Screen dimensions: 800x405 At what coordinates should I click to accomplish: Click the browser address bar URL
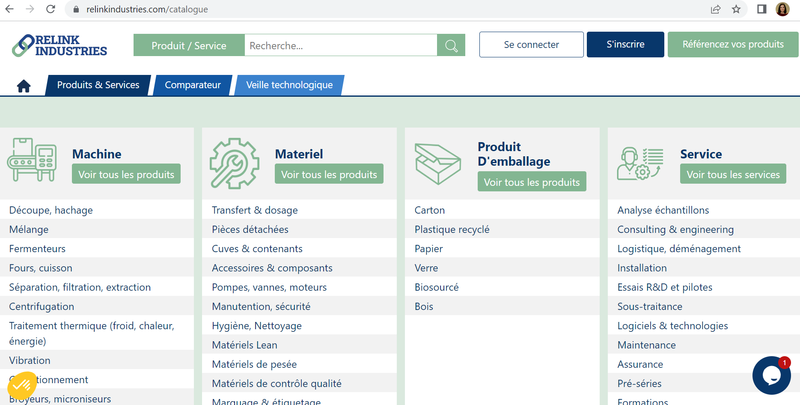(147, 9)
